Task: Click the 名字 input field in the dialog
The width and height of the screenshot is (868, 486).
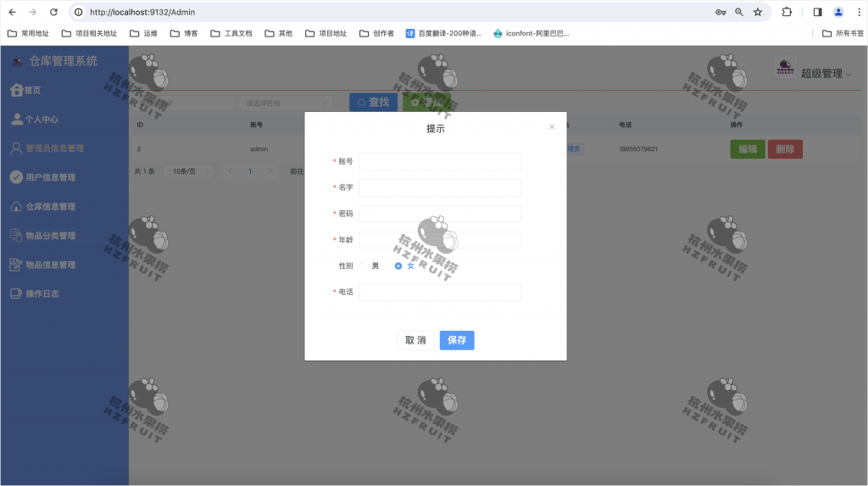Action: pyautogui.click(x=440, y=187)
